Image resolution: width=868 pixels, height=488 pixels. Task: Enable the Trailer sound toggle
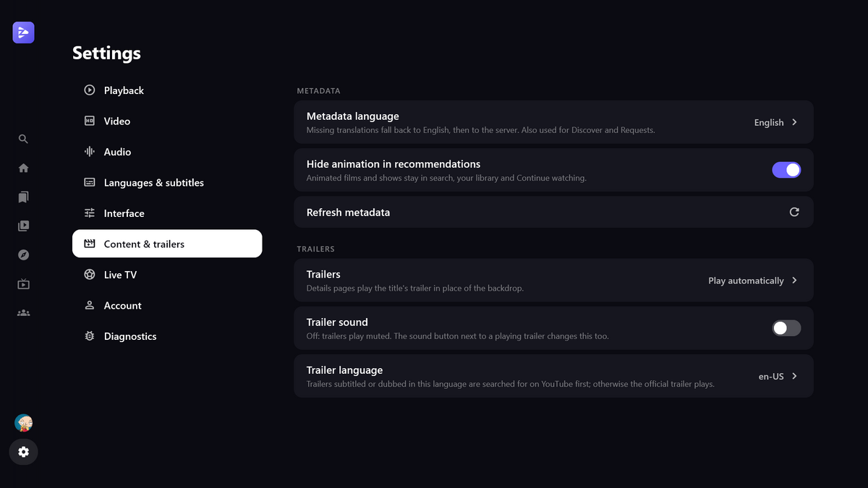click(x=786, y=328)
